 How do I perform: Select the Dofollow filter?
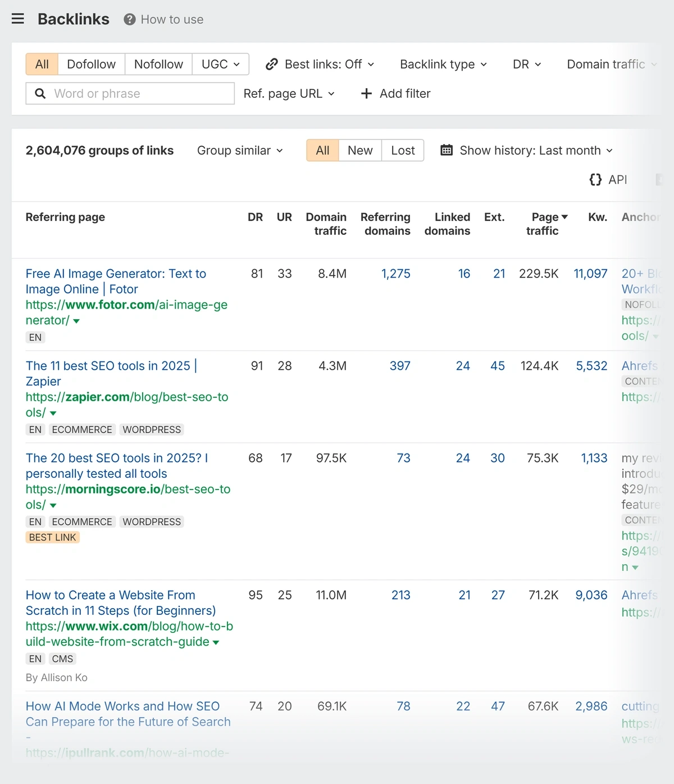(92, 64)
